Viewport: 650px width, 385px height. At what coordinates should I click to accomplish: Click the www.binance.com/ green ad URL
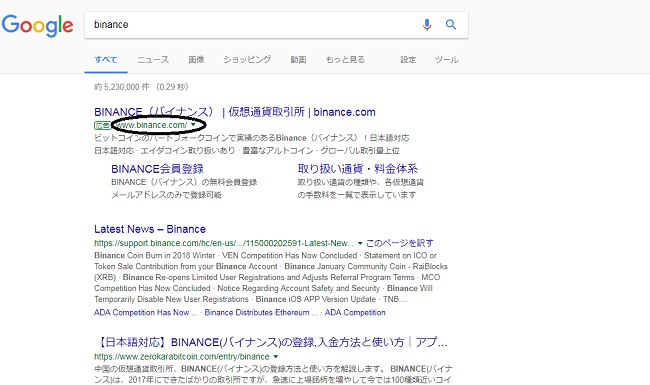151,125
